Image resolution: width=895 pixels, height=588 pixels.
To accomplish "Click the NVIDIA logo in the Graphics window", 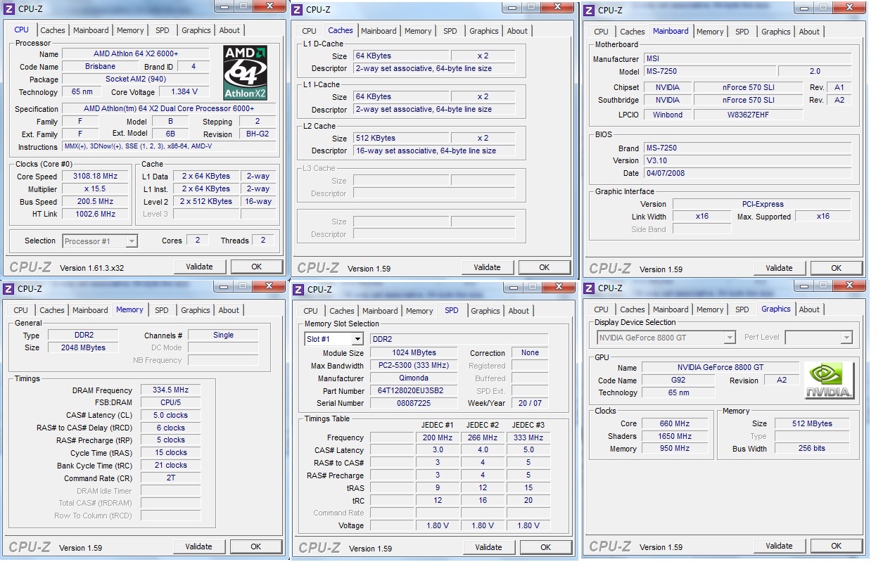I will pos(830,381).
